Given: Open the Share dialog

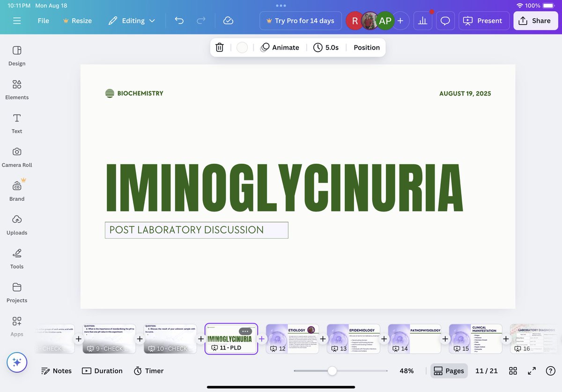Looking at the screenshot, I should click(x=535, y=21).
